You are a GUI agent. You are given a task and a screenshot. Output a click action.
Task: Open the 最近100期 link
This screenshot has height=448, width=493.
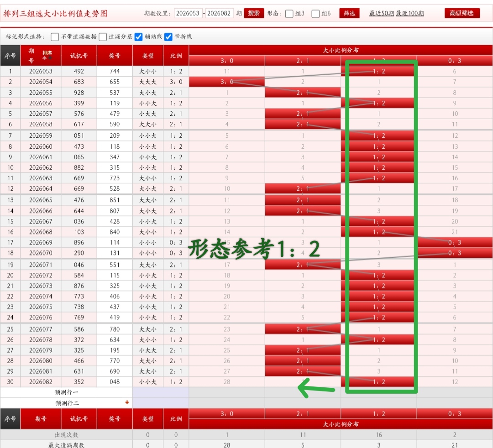[409, 14]
